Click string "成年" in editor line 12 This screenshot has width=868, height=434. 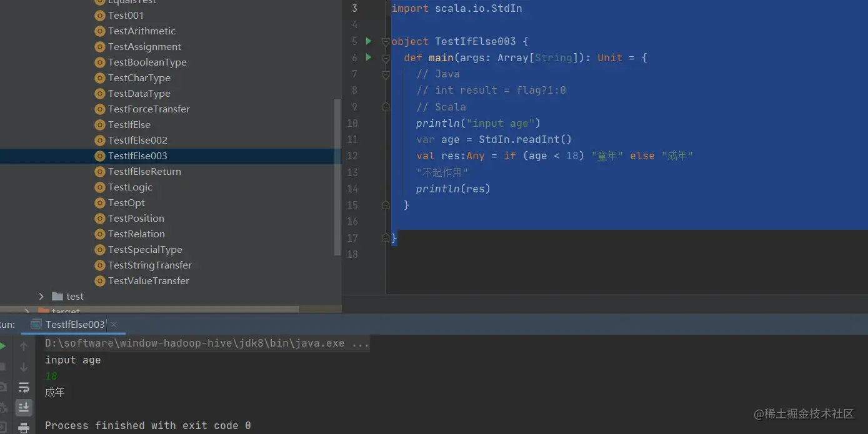coord(677,155)
